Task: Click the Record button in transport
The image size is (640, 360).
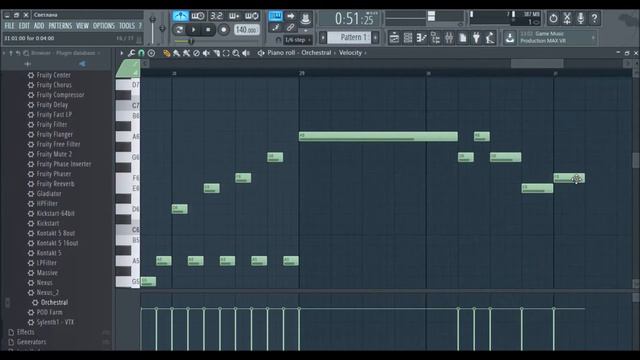Action: click(x=223, y=30)
